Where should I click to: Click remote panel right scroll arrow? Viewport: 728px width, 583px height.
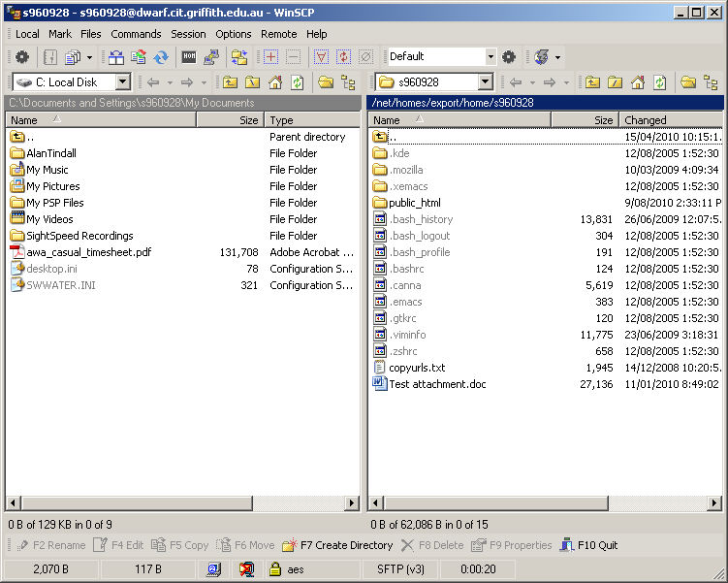(x=714, y=502)
